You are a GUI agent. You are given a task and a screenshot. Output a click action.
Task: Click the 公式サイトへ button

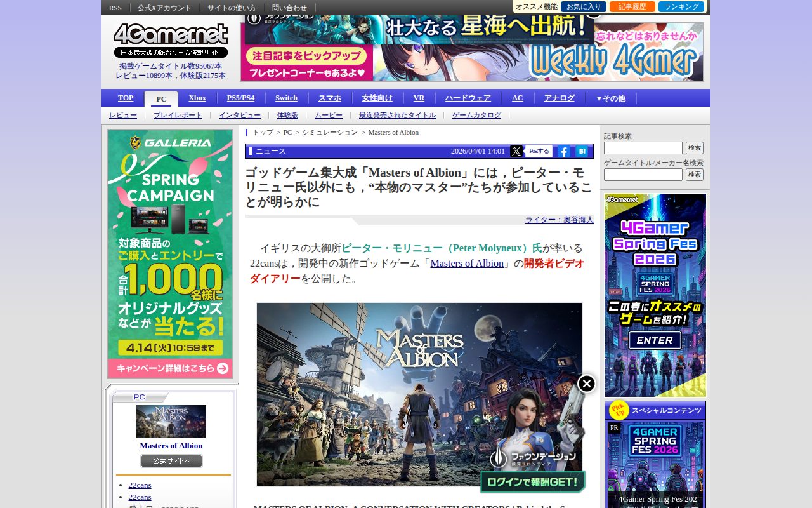point(171,461)
